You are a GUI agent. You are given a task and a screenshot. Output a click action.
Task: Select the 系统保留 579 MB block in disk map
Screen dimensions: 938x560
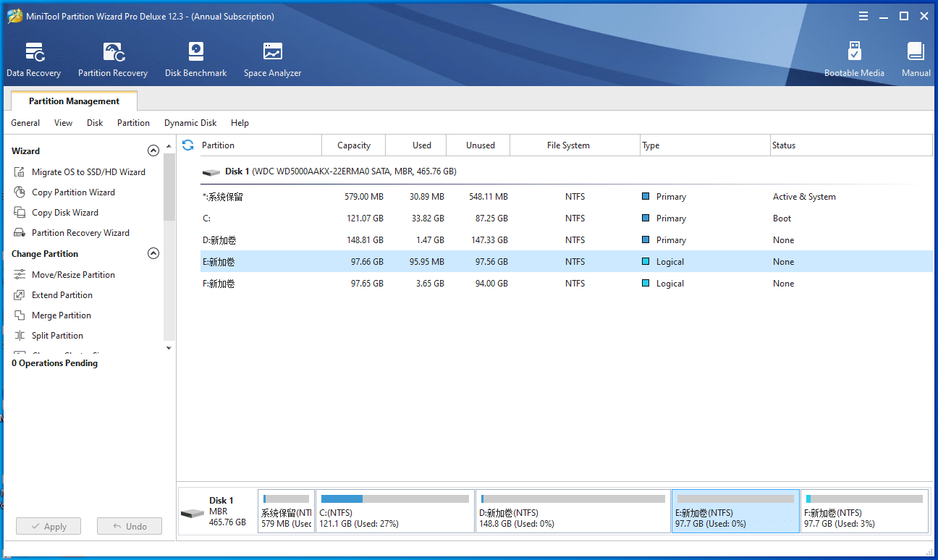click(x=286, y=511)
